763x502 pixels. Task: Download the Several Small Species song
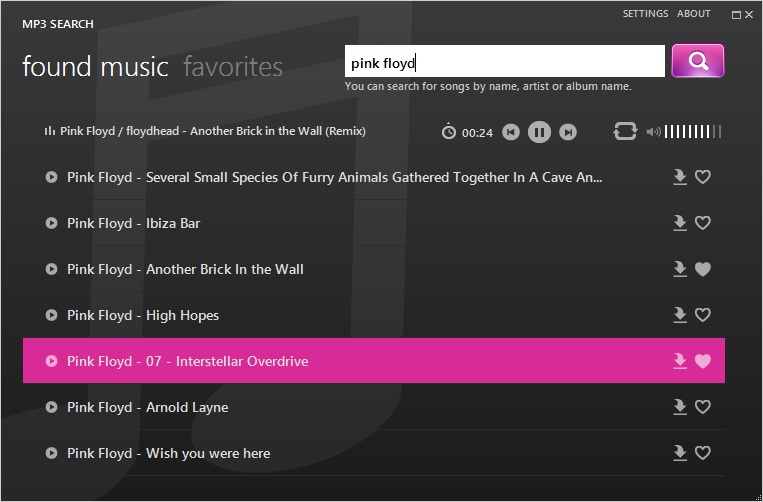(680, 177)
